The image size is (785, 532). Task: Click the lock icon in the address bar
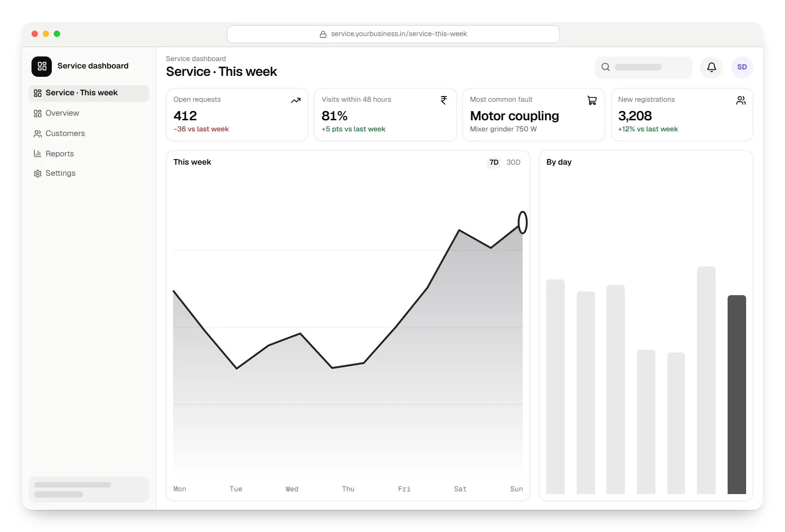(x=323, y=34)
